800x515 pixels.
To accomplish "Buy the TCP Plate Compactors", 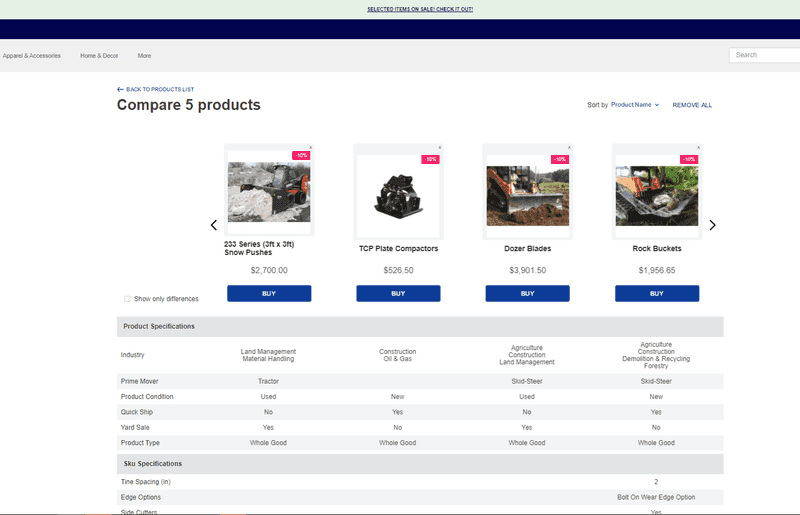I will click(398, 294).
